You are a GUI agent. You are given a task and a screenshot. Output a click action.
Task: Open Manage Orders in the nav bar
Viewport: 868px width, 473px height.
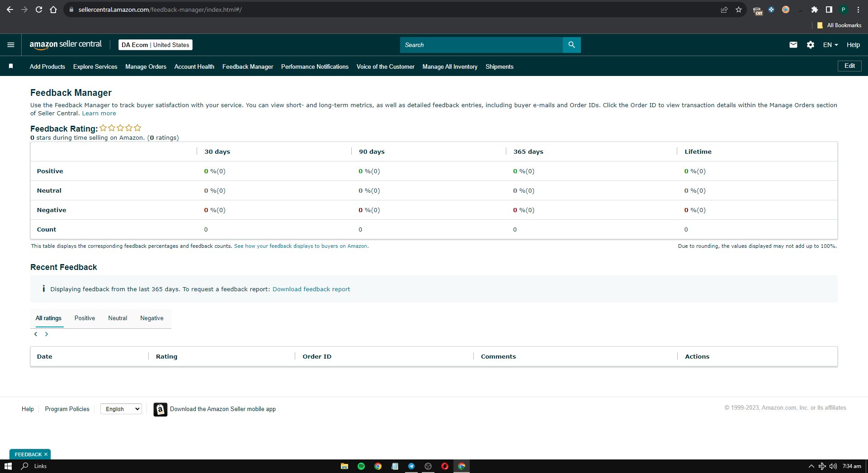pos(146,66)
